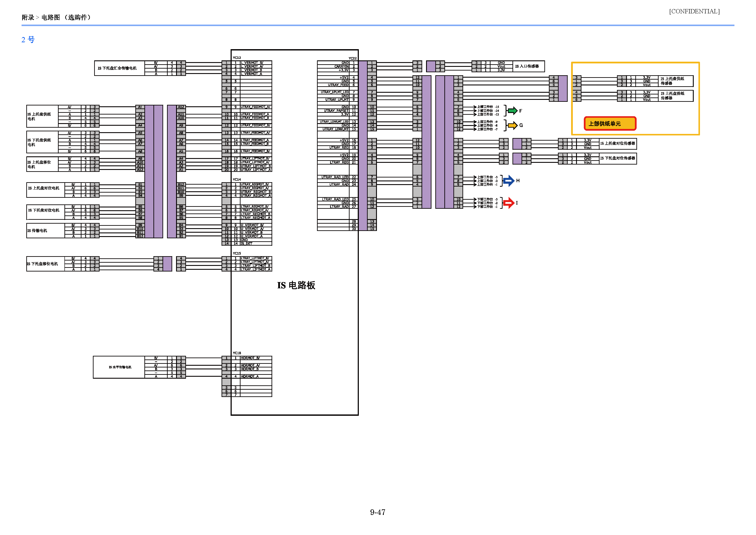
Task: Click the HORMOT_B/ signal on YC18
Action: coord(250,358)
